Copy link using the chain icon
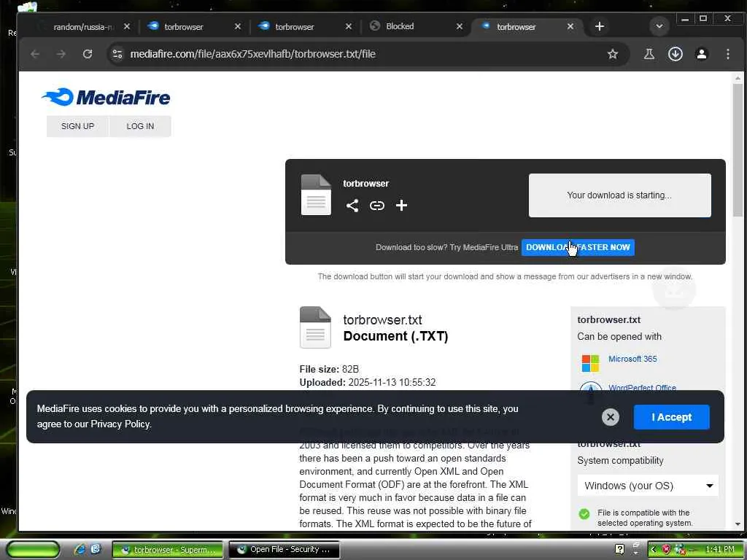This screenshot has height=560, width=747. click(x=377, y=206)
